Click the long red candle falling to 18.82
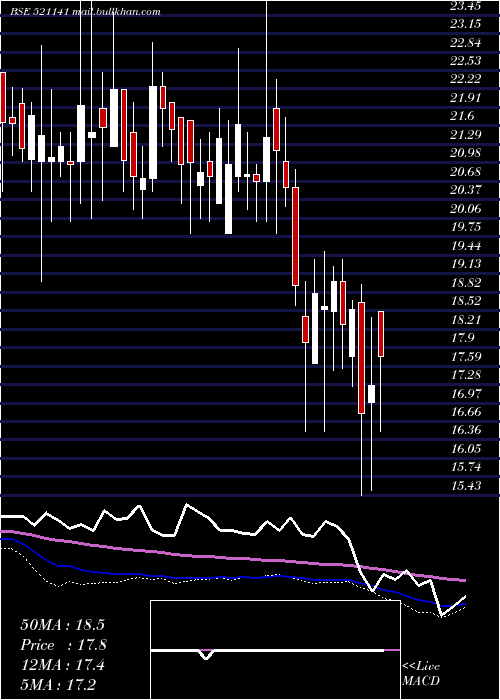 click(295, 237)
